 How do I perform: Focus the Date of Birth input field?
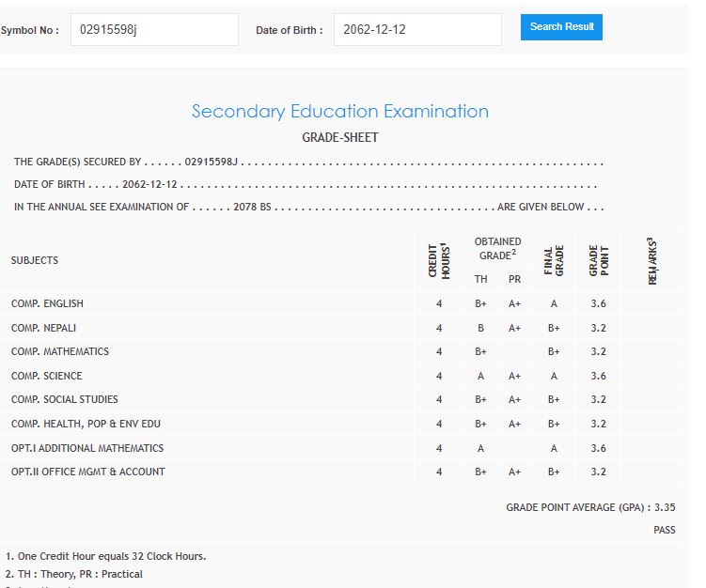click(417, 29)
